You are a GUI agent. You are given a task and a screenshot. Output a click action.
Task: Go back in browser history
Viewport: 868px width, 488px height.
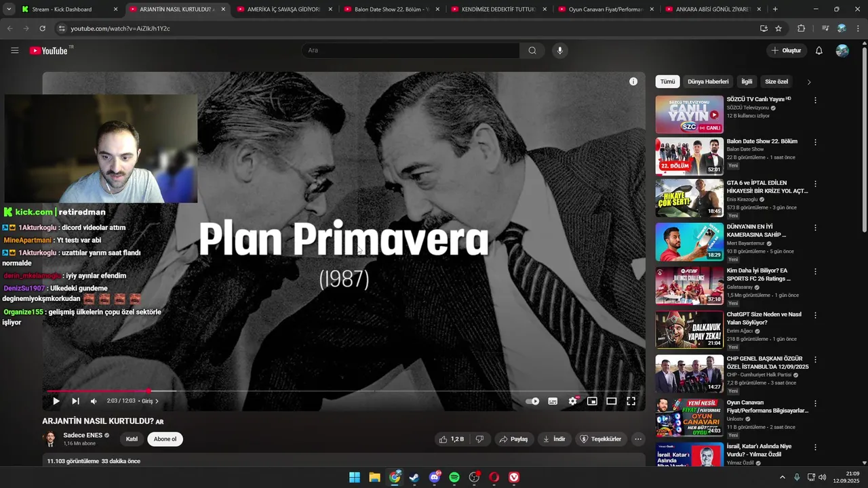click(9, 28)
